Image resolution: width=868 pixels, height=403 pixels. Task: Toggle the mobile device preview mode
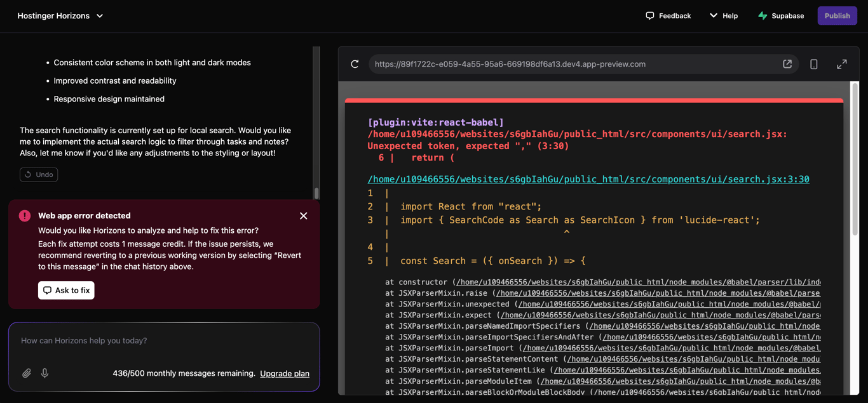click(x=814, y=63)
